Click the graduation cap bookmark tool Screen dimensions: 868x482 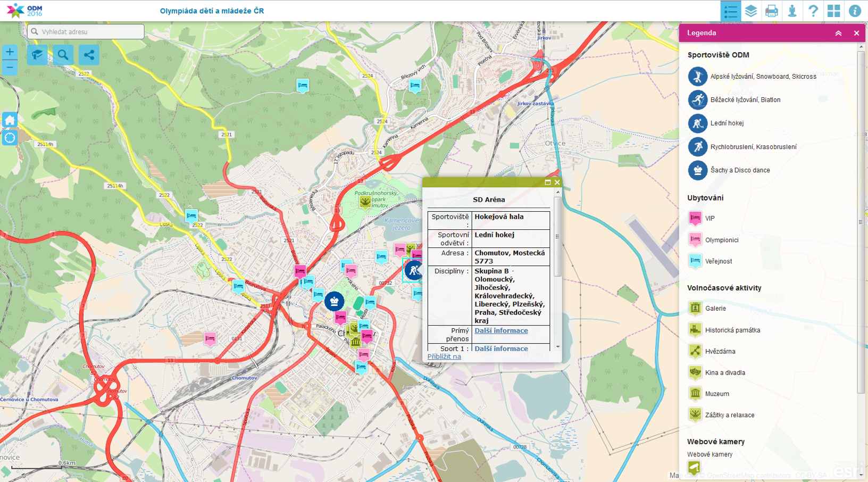point(37,55)
